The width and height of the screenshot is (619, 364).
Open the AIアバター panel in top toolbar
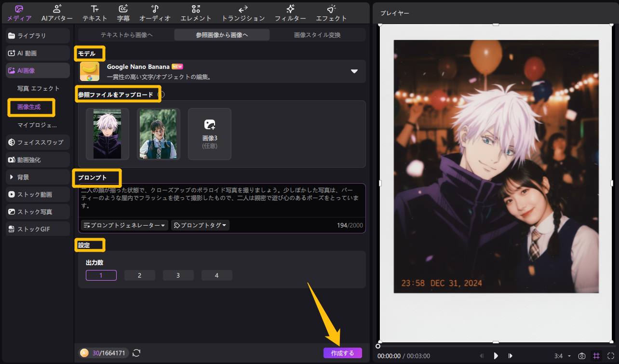coord(57,13)
